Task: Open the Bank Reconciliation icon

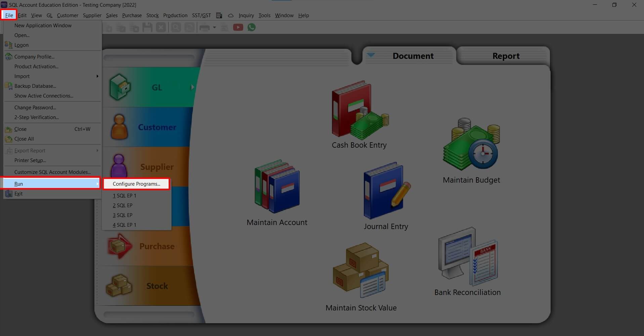Action: point(468,256)
